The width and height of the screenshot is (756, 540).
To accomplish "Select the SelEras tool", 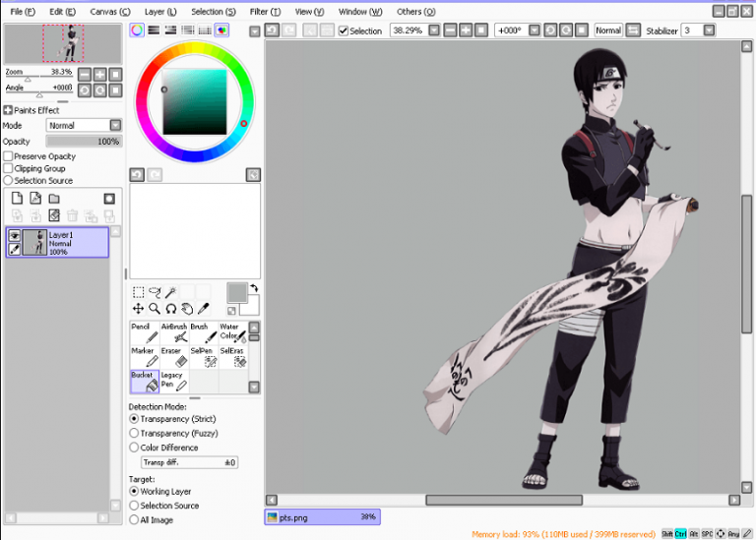I will pos(233,357).
